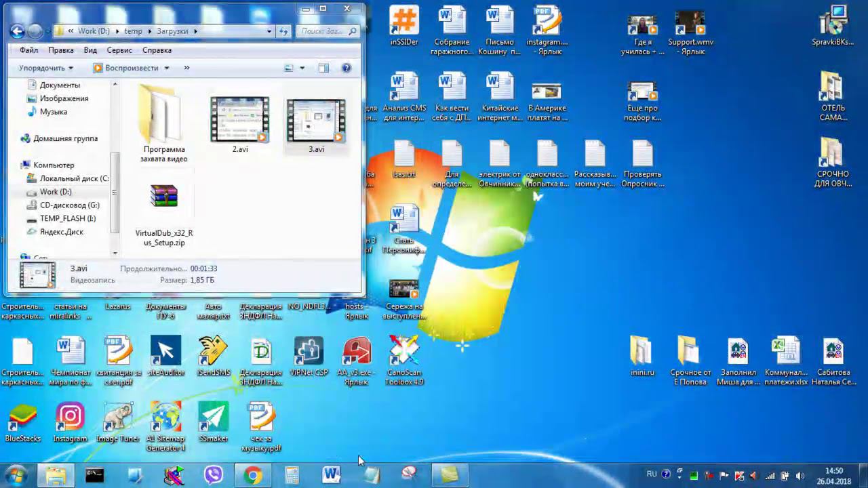Expand the arrow after Загрузки in address bar
868x488 pixels.
point(195,31)
